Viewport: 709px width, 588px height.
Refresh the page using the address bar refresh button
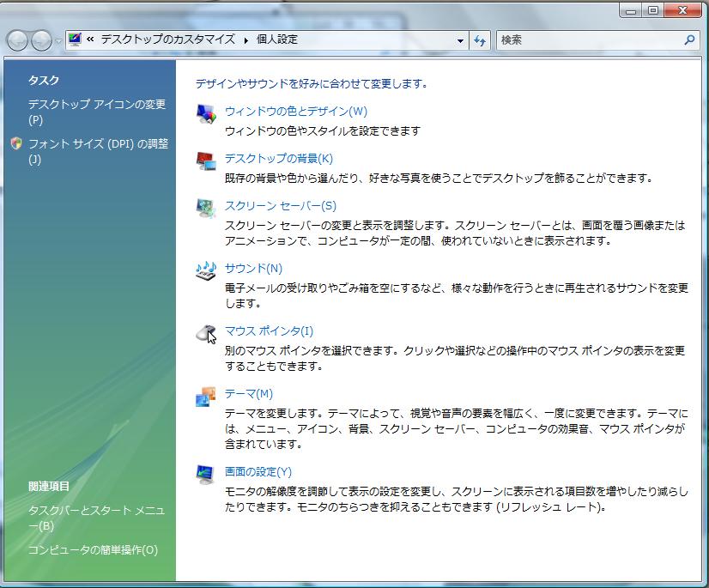480,40
